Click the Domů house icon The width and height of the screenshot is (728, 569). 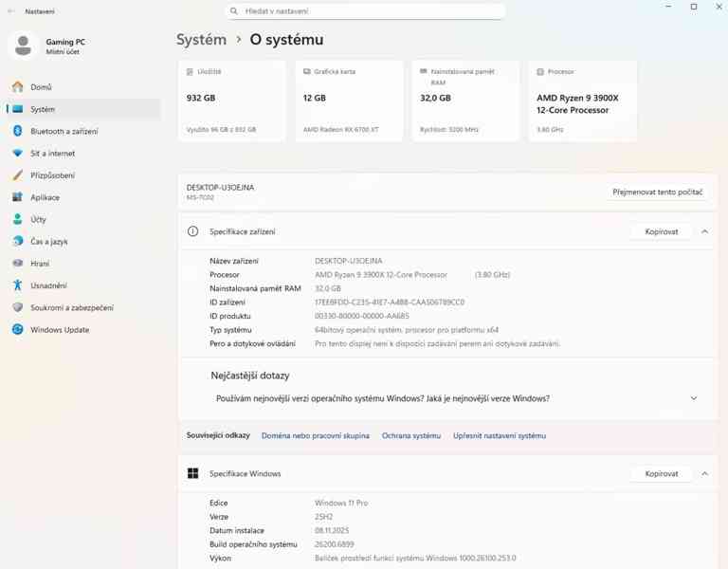[18, 87]
